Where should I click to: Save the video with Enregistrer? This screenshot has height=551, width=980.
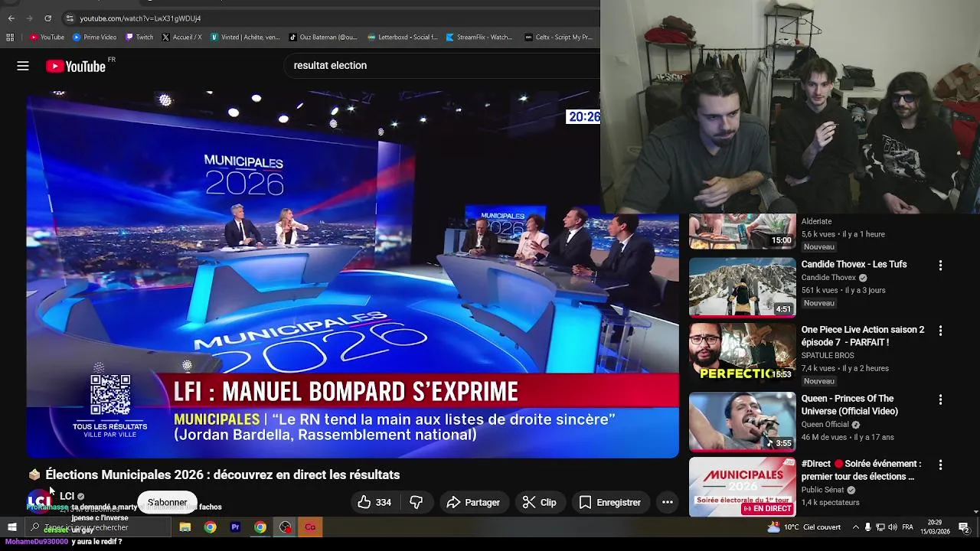[x=610, y=502]
